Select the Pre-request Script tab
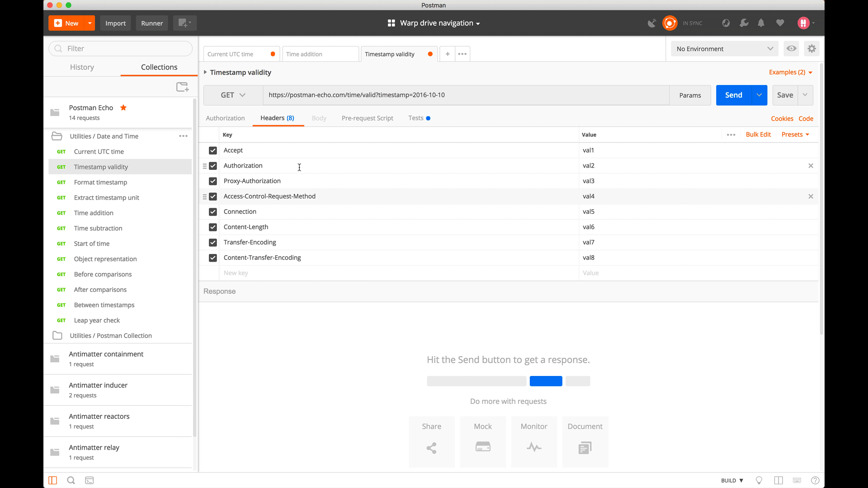Screen dimensions: 868x488 point(367,117)
